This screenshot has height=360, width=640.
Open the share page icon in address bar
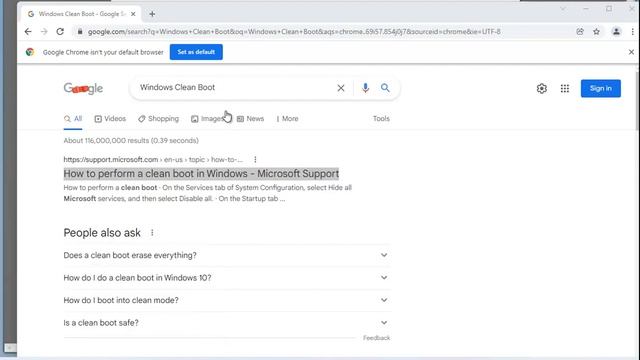[580, 31]
